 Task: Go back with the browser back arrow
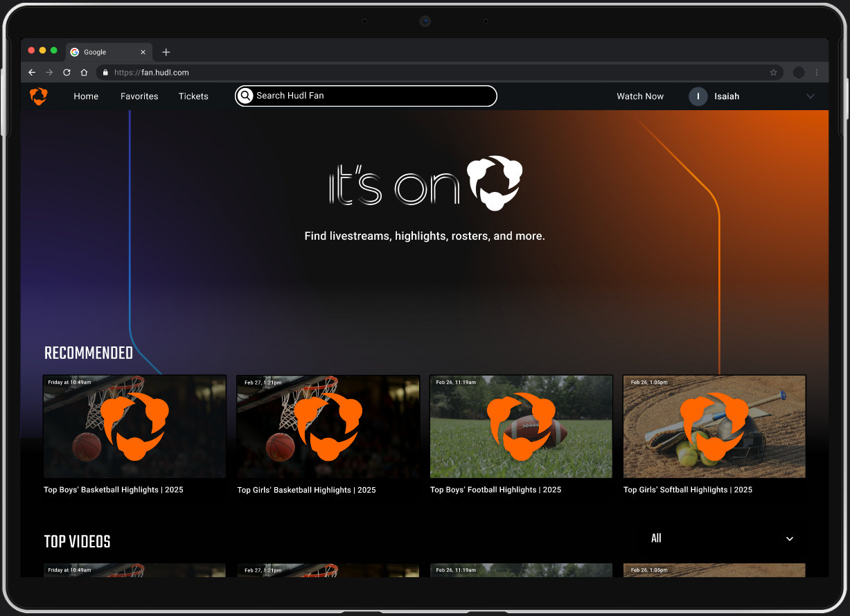coord(32,72)
